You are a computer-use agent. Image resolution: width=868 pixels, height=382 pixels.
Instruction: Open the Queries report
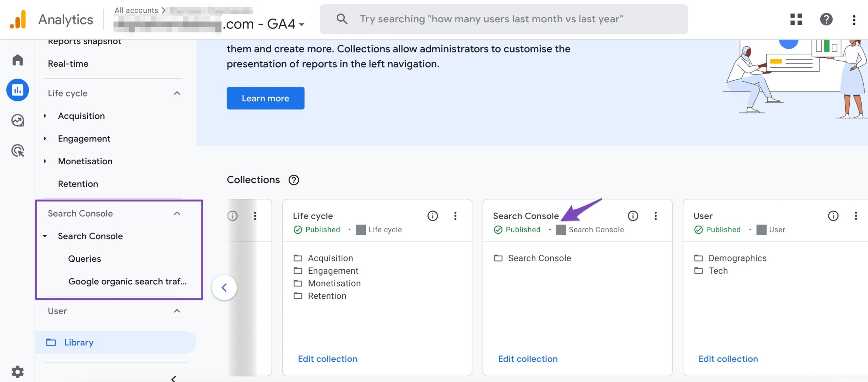(84, 259)
